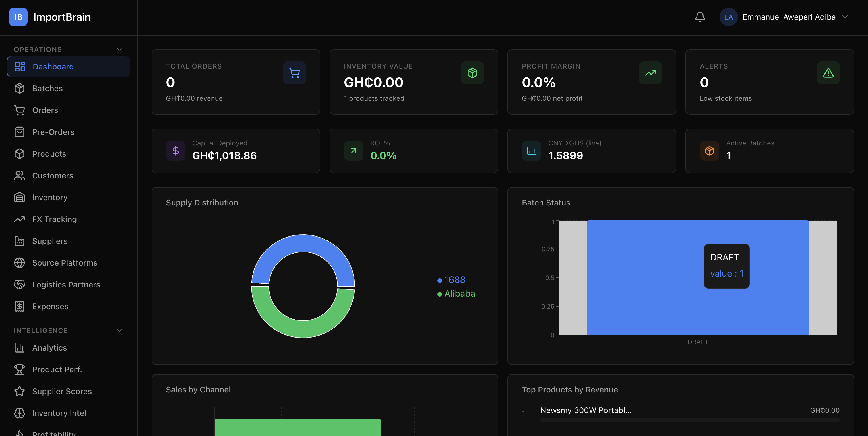This screenshot has width=868, height=436.
Task: Click the Logistics Partners handshake icon
Action: pyautogui.click(x=20, y=285)
